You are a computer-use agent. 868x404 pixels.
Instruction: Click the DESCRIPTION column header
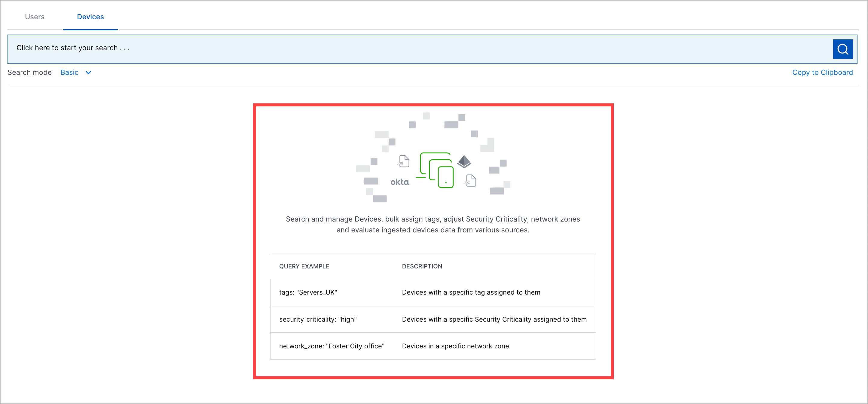pos(422,267)
